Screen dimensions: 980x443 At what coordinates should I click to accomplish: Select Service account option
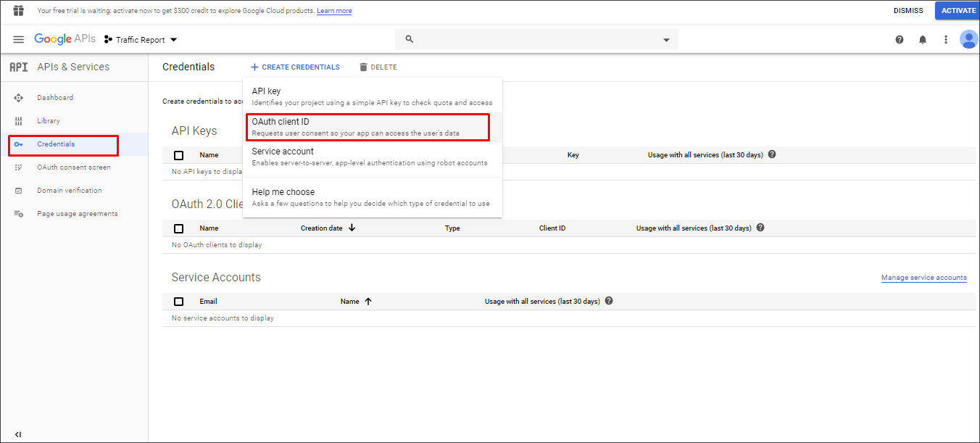(x=372, y=157)
